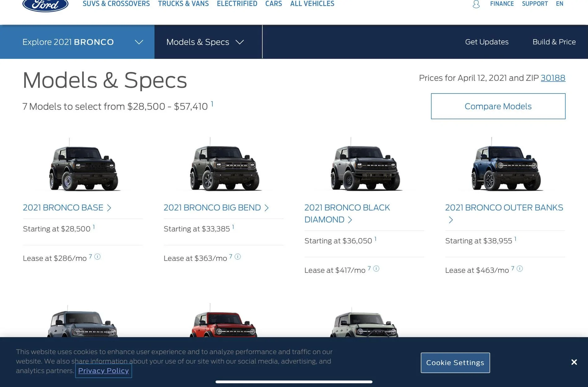Open the user account icon

click(476, 4)
